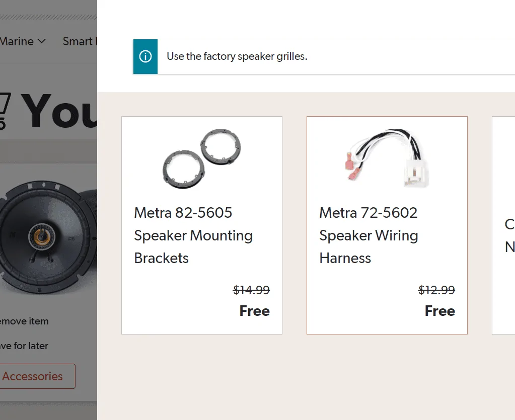Image resolution: width=515 pixels, height=420 pixels.
Task: Click the Remove item link
Action: click(24, 321)
